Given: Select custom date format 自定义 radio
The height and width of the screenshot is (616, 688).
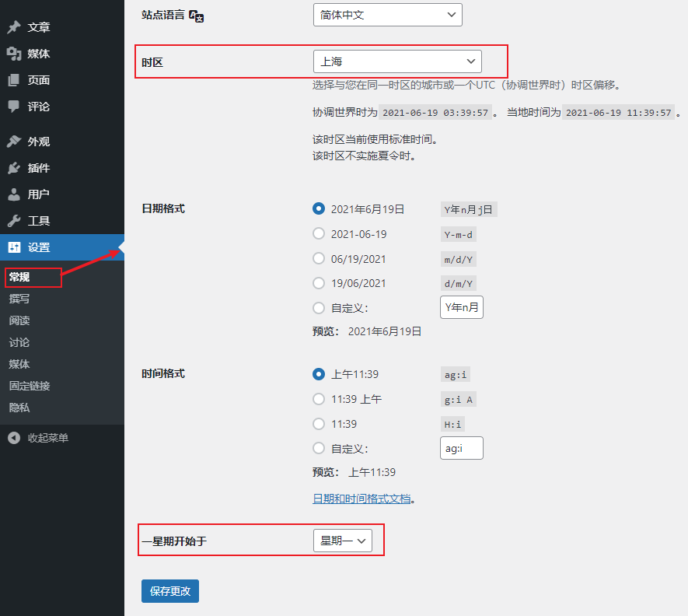Looking at the screenshot, I should coord(319,308).
